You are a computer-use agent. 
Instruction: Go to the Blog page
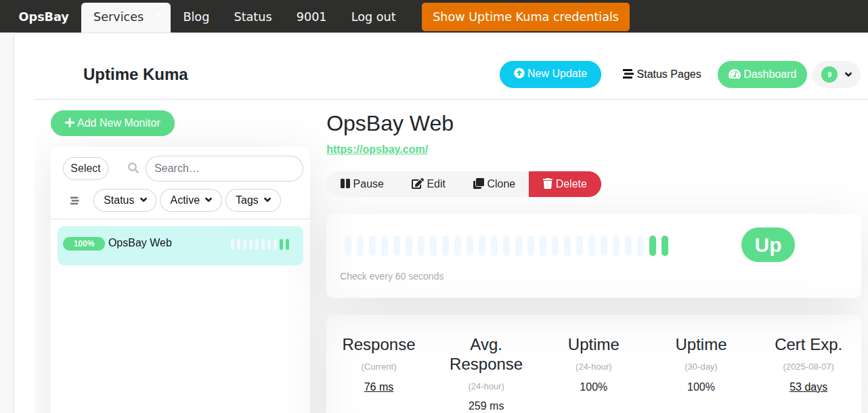[x=196, y=17]
